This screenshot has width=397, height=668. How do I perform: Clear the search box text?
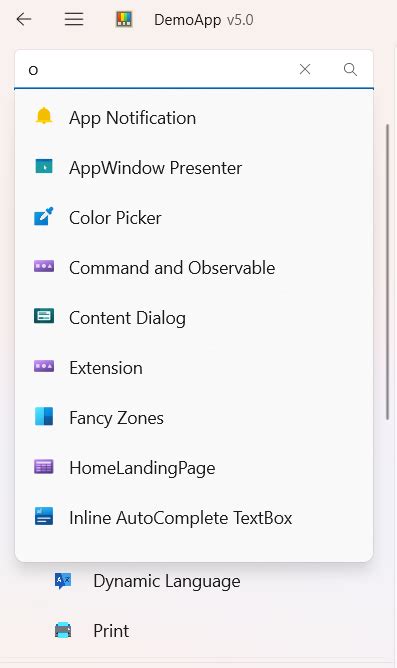click(x=305, y=69)
